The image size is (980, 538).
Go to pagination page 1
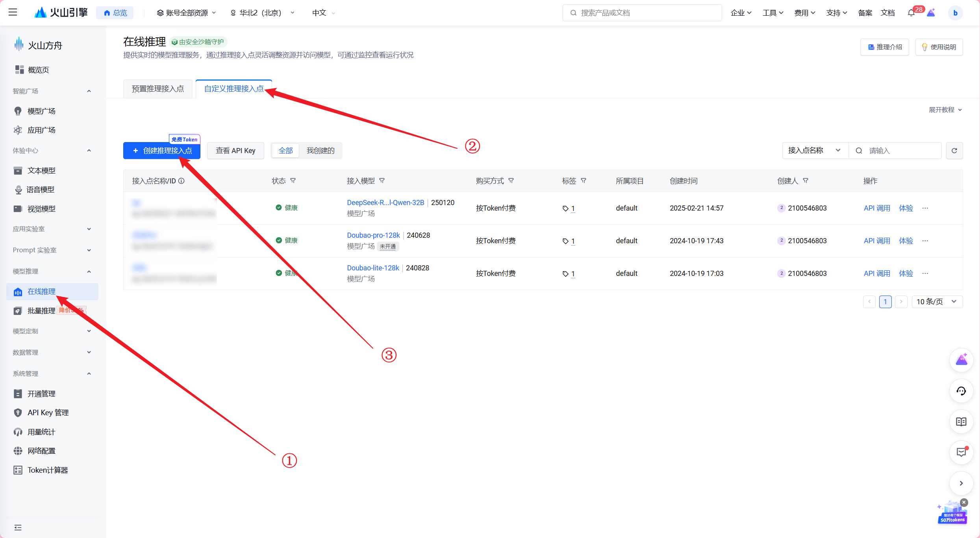pyautogui.click(x=885, y=301)
